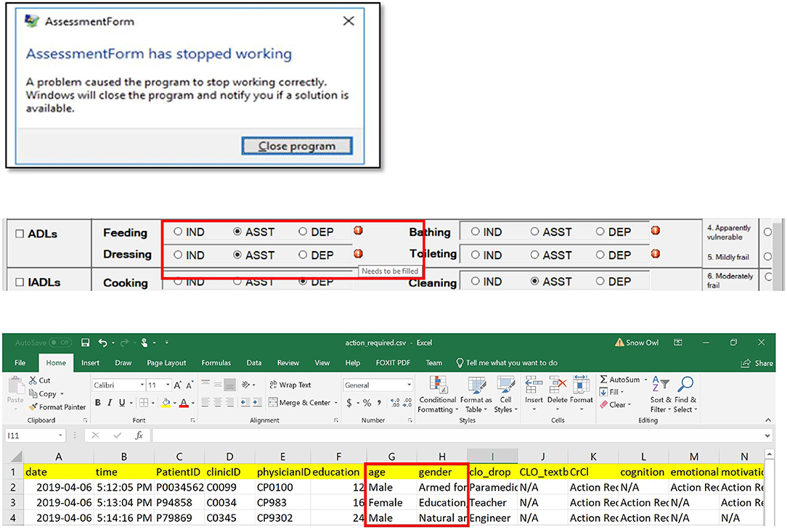Click Wrap Text

[290, 385]
